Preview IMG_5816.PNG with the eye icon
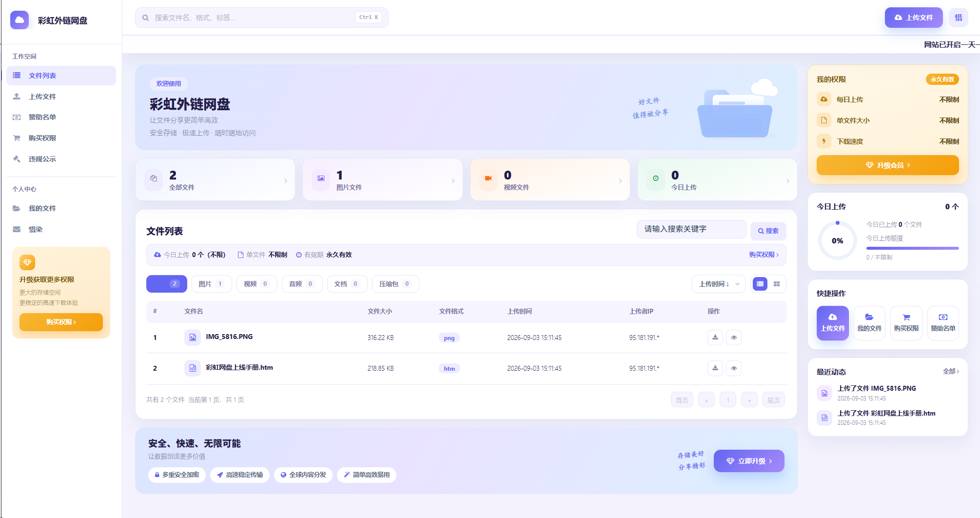 click(x=734, y=338)
